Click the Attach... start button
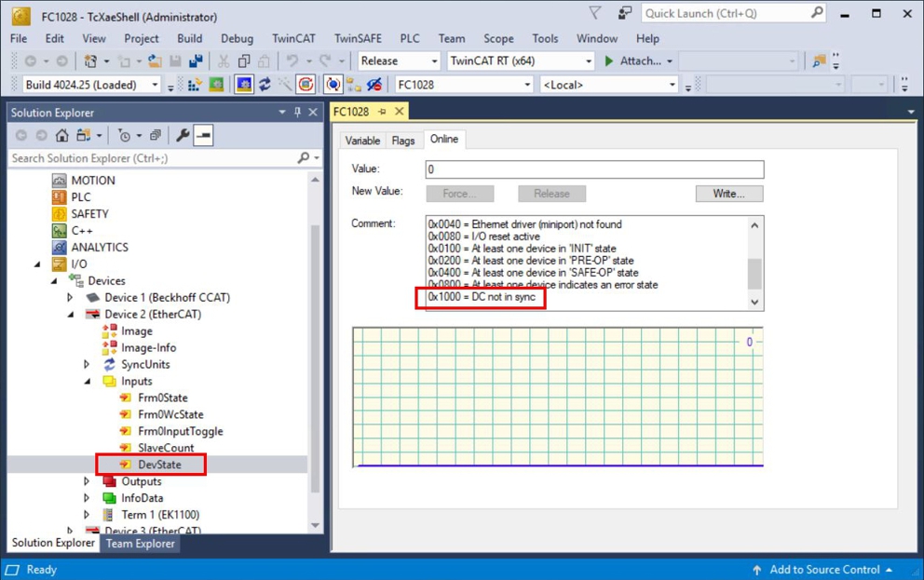924x580 pixels. coord(638,61)
